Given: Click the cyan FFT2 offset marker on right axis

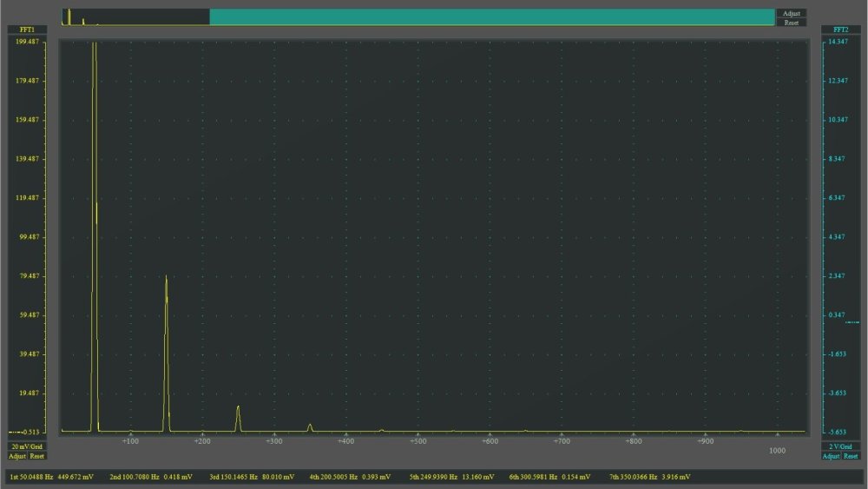Looking at the screenshot, I should pyautogui.click(x=852, y=322).
